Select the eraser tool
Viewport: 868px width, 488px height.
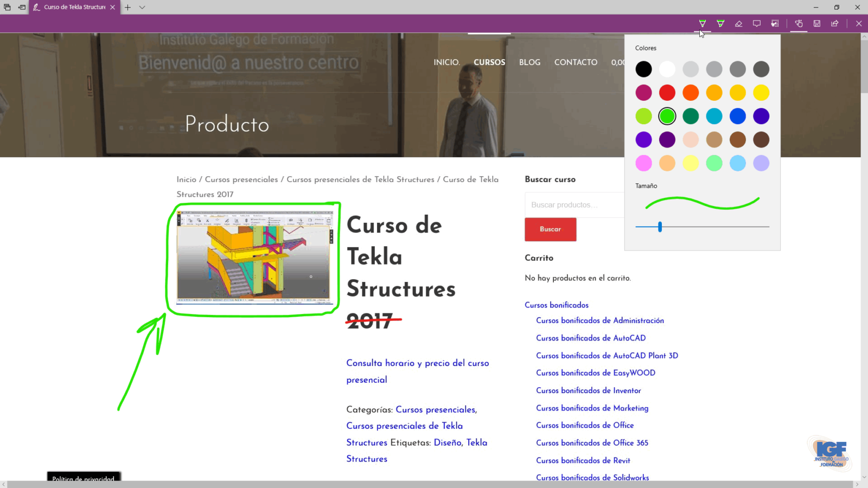[738, 23]
